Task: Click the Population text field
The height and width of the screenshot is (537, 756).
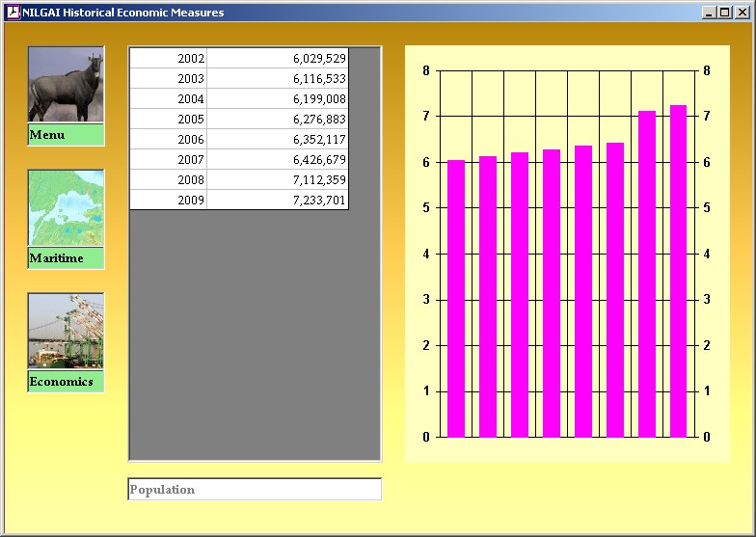Action: [255, 490]
